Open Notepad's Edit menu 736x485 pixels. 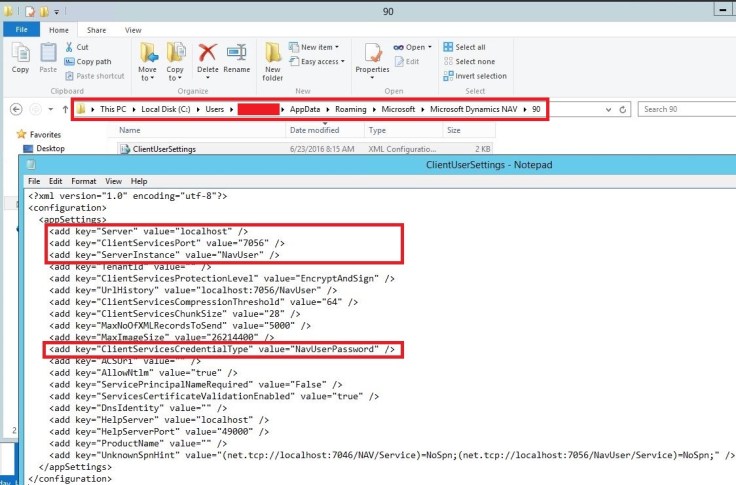click(58, 181)
